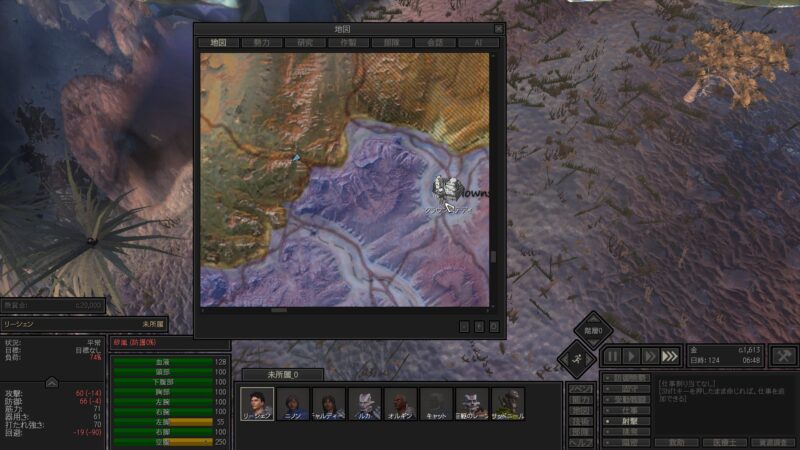Screen dimensions: 800x450
Task: Open the 技術 side menu button
Action: [x=581, y=421]
